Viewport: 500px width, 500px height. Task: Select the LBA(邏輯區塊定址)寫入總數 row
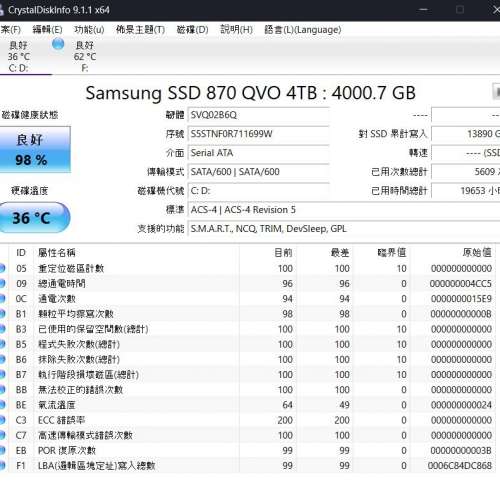(248, 466)
